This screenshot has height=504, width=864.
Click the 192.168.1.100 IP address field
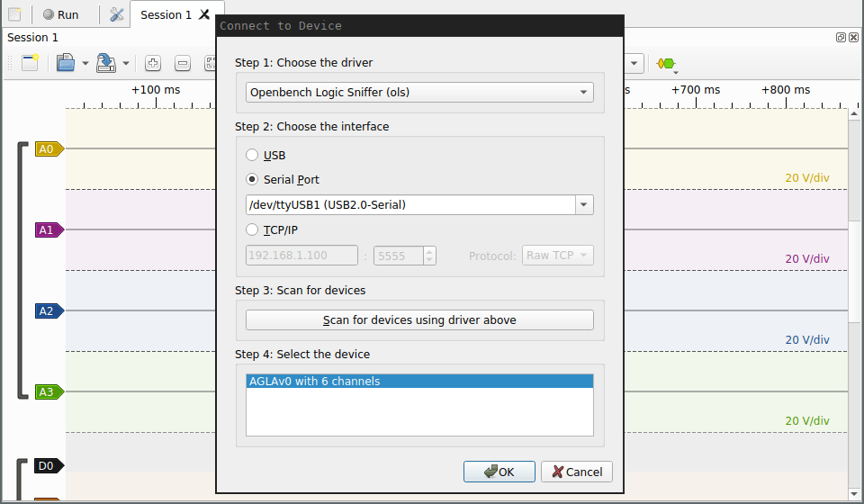(302, 256)
